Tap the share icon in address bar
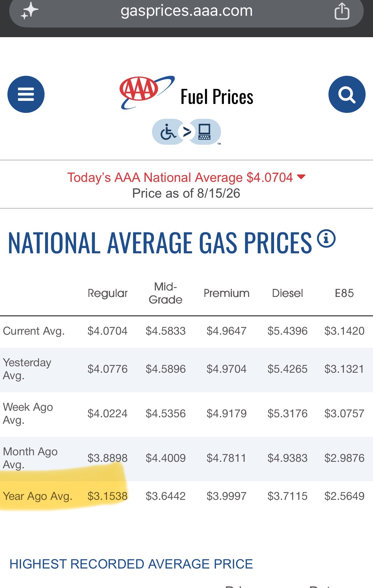The image size is (373, 588). point(342,11)
